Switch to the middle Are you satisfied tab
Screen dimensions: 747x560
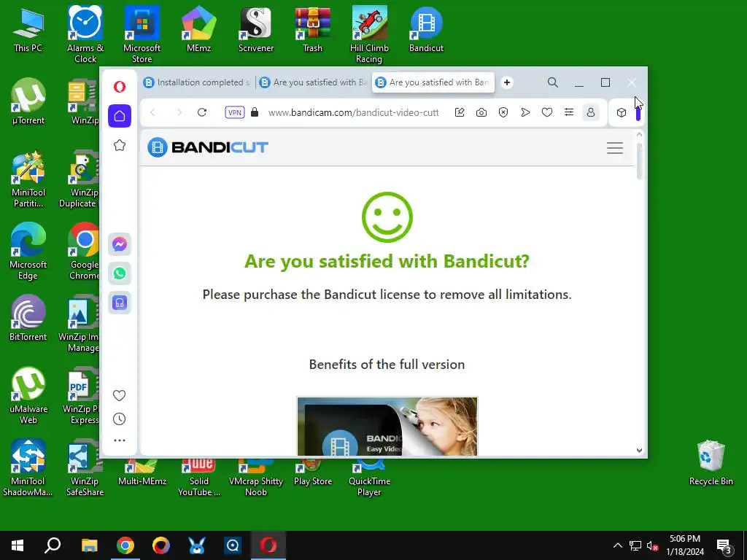pyautogui.click(x=314, y=82)
